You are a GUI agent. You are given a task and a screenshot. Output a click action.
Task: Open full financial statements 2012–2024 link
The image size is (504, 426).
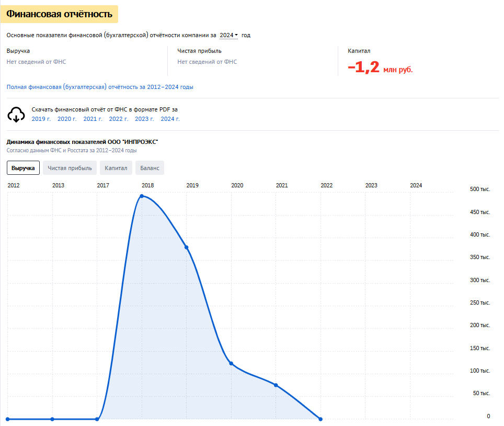click(100, 87)
